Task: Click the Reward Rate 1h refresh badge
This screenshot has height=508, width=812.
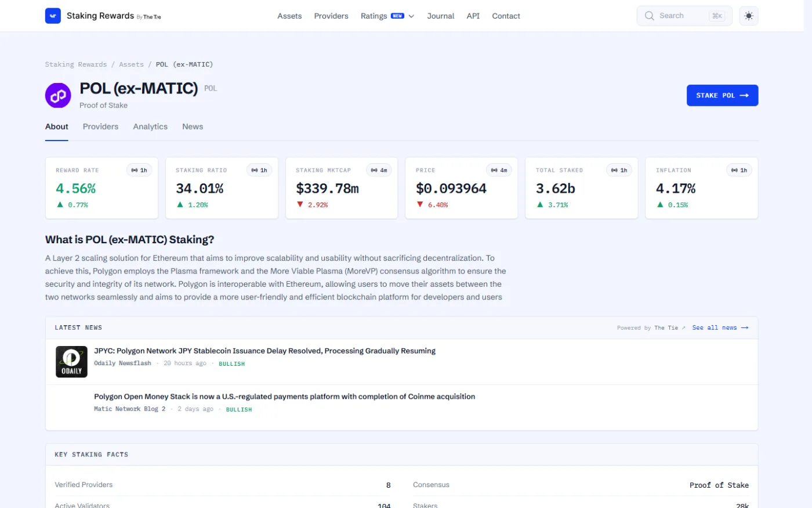Action: pos(139,170)
